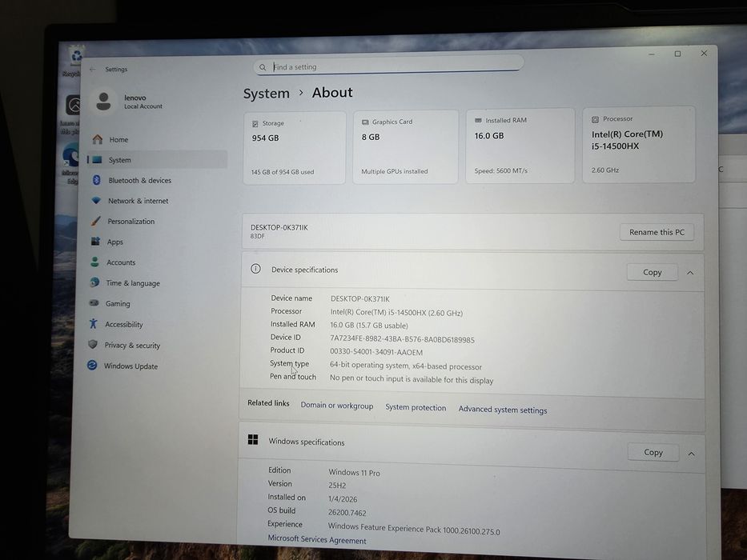Focus the Find a setting search box

(388, 66)
